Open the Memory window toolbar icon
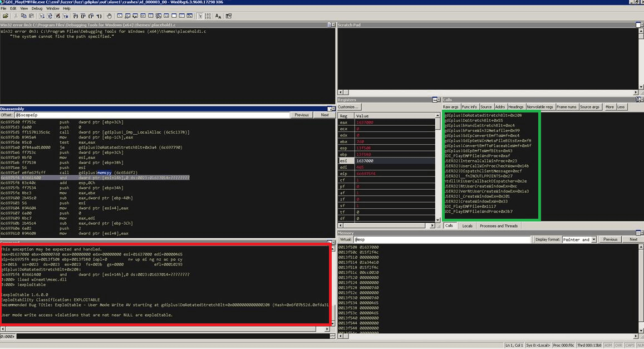Screen dimensions: 644x349 tap(151, 16)
